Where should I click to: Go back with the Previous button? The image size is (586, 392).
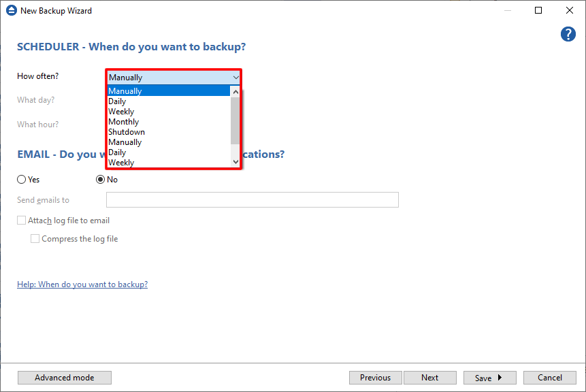(x=375, y=378)
